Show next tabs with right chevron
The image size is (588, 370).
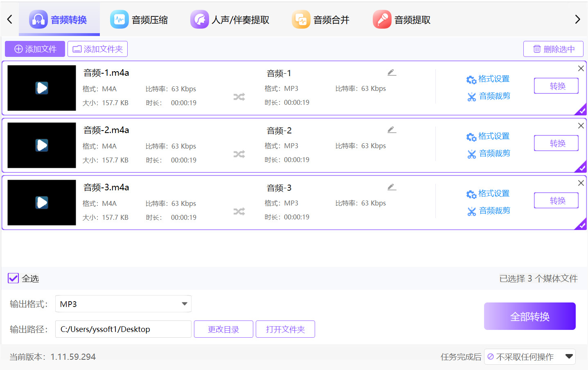(x=577, y=19)
